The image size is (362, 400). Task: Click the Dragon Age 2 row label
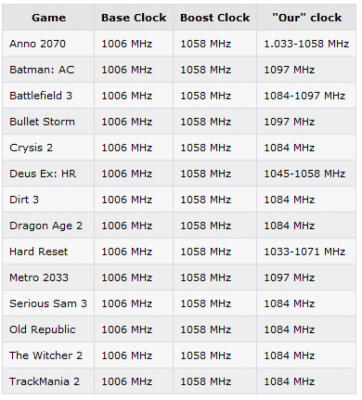tap(46, 226)
